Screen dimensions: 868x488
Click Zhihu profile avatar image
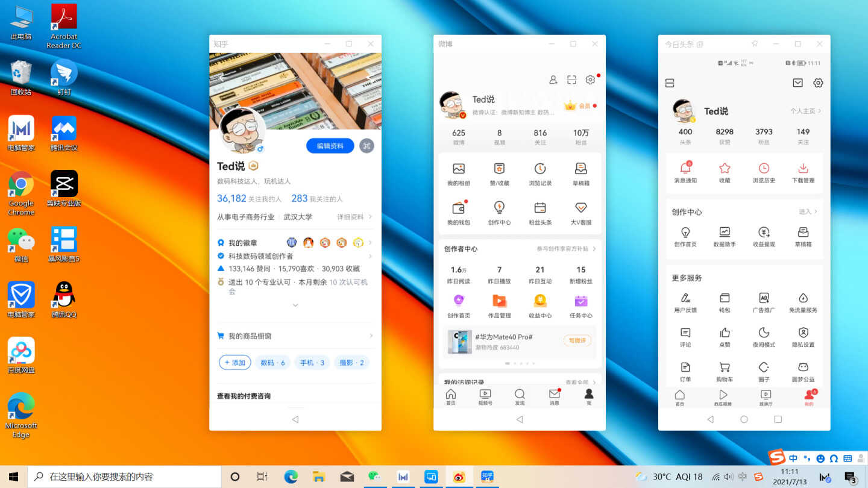[x=242, y=130]
